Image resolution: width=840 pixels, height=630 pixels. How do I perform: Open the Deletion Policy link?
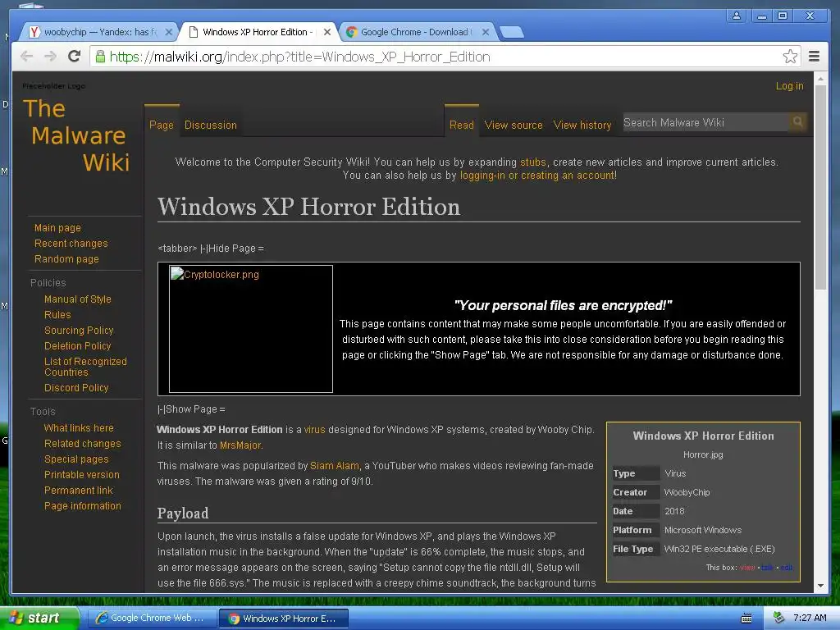coord(78,345)
